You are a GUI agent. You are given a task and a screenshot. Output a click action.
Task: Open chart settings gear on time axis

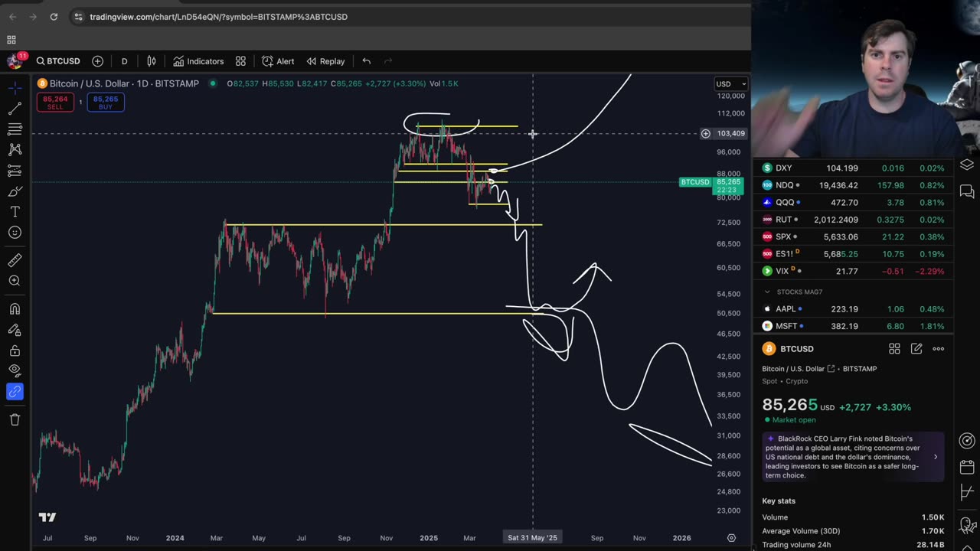[x=731, y=538]
